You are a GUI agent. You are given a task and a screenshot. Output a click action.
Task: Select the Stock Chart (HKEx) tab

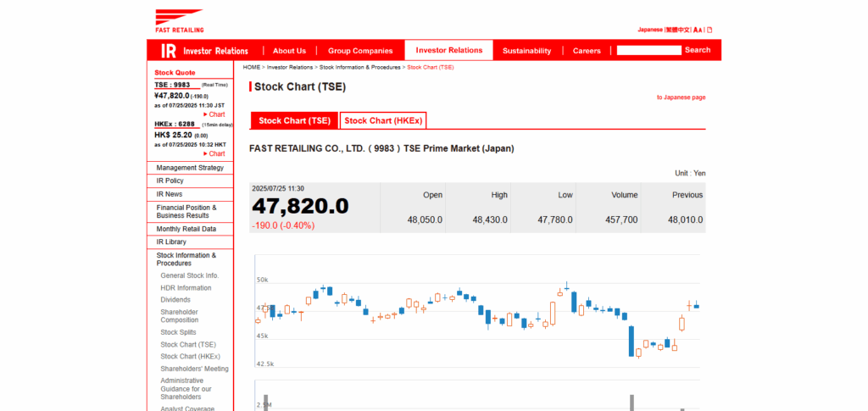(x=383, y=120)
